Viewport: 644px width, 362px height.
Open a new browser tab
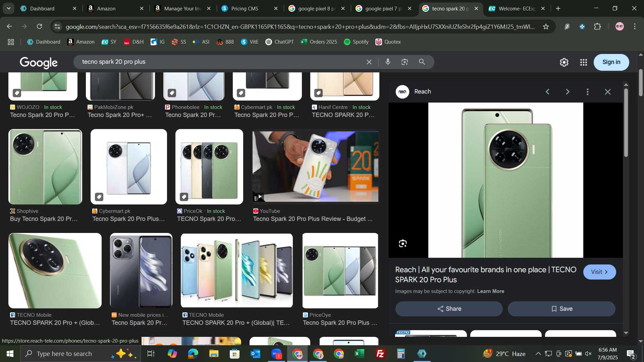click(558, 8)
